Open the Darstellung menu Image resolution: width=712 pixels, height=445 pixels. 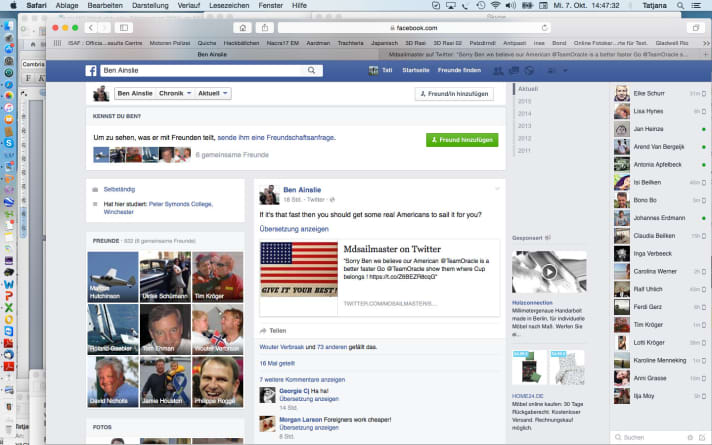pos(150,5)
